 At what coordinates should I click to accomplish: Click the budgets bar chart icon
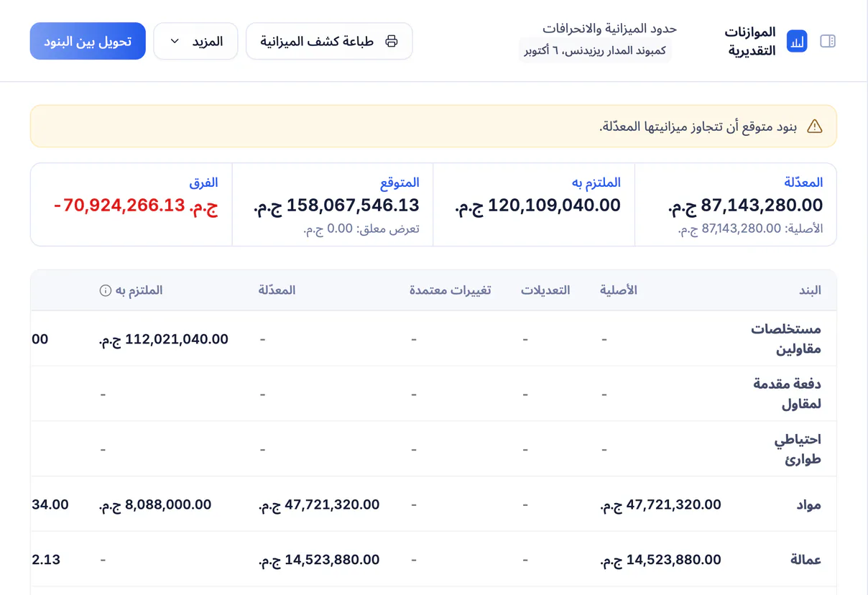(x=797, y=41)
